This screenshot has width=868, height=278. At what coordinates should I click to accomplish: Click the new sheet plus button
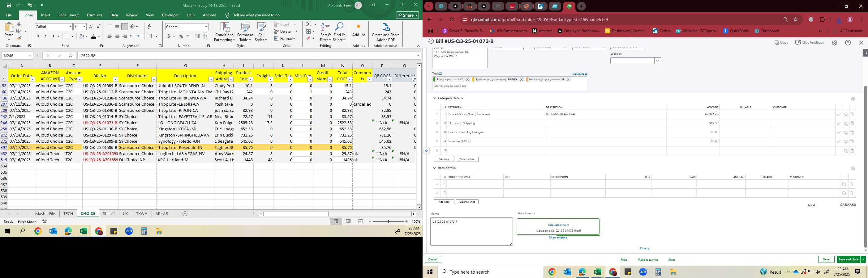[x=185, y=214]
